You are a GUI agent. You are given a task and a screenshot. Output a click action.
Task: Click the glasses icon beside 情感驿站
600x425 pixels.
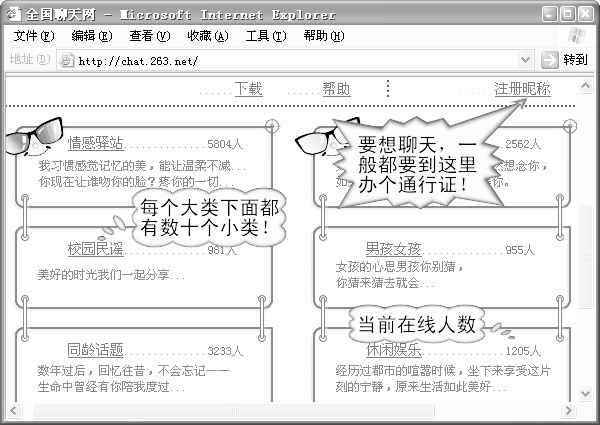click(x=34, y=137)
